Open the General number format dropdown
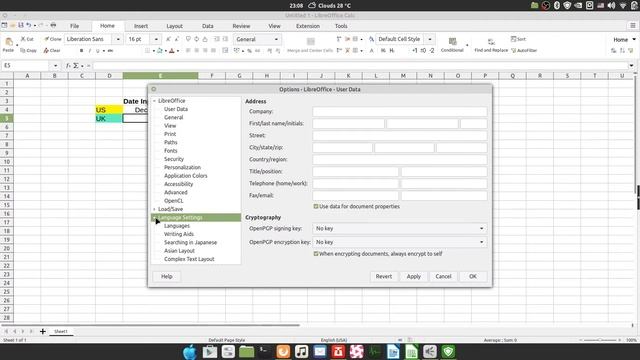The height and width of the screenshot is (360, 640). [257, 39]
